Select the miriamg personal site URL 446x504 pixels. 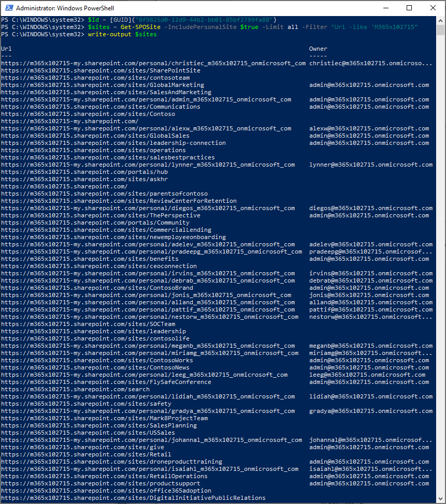[x=150, y=353]
